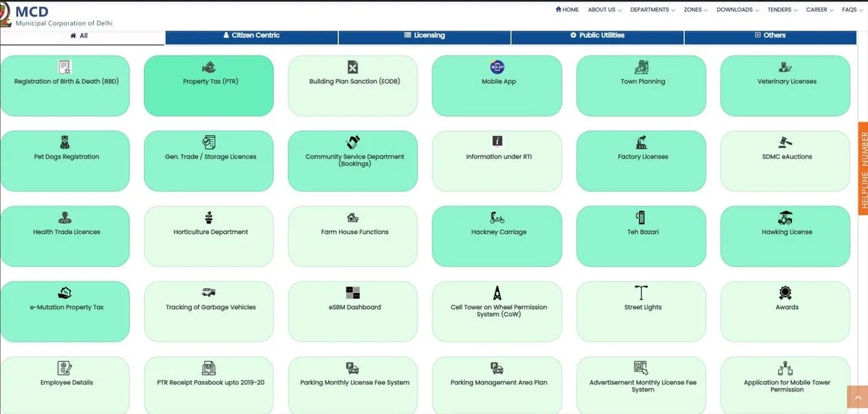Viewport: 868px width, 414px height.
Task: Switch to the Licensing tab
Action: 425,35
